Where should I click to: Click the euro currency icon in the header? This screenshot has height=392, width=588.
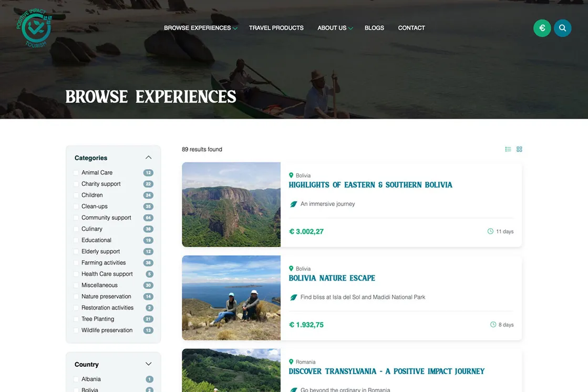[x=542, y=28]
